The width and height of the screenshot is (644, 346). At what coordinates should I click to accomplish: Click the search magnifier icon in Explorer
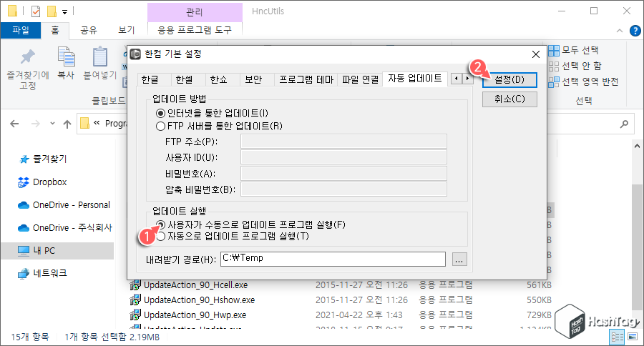624,124
